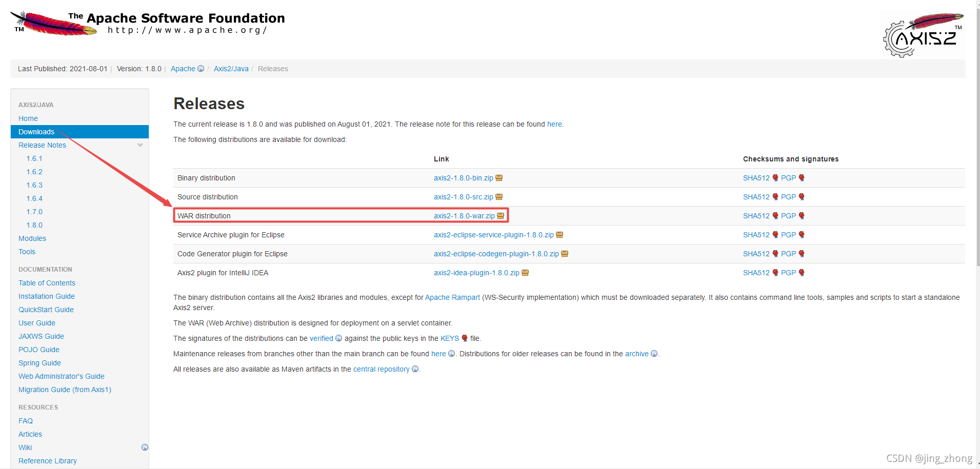Collapse the Release Notes sidebar section arrow
The width and height of the screenshot is (980, 469).
click(x=140, y=145)
